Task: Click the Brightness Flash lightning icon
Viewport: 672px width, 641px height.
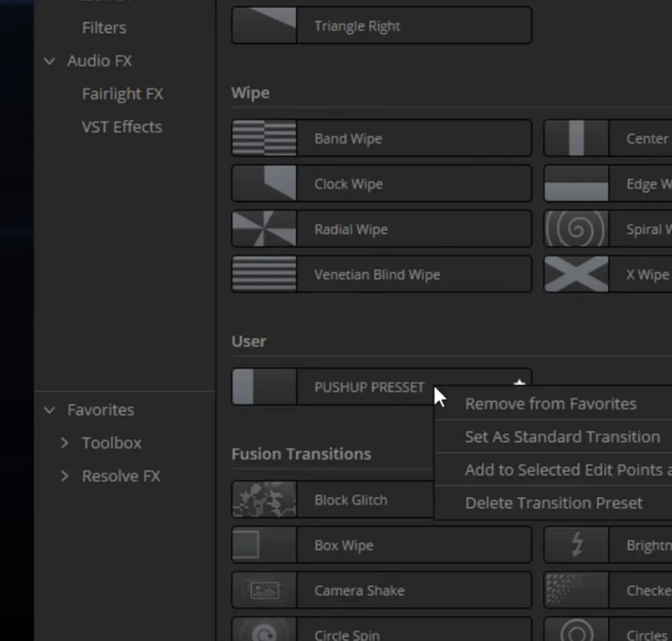Action: pyautogui.click(x=576, y=545)
